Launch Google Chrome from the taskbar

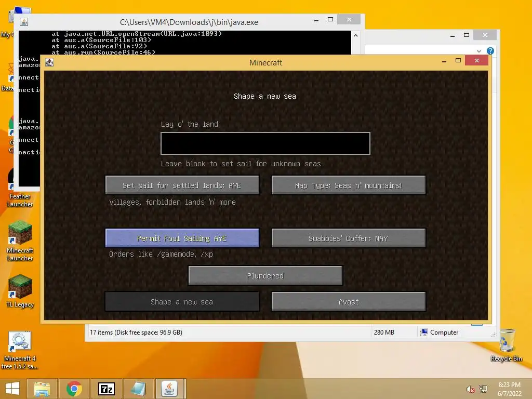click(x=74, y=389)
